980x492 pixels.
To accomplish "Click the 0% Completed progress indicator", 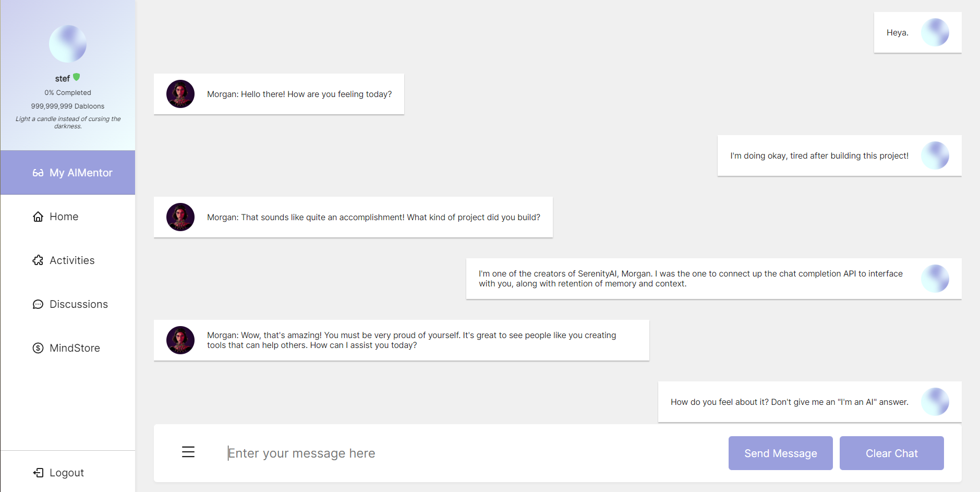I will click(68, 92).
